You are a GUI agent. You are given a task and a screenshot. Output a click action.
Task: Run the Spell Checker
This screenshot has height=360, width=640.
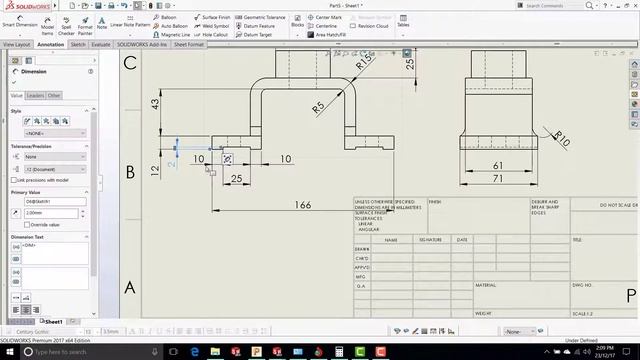point(66,26)
